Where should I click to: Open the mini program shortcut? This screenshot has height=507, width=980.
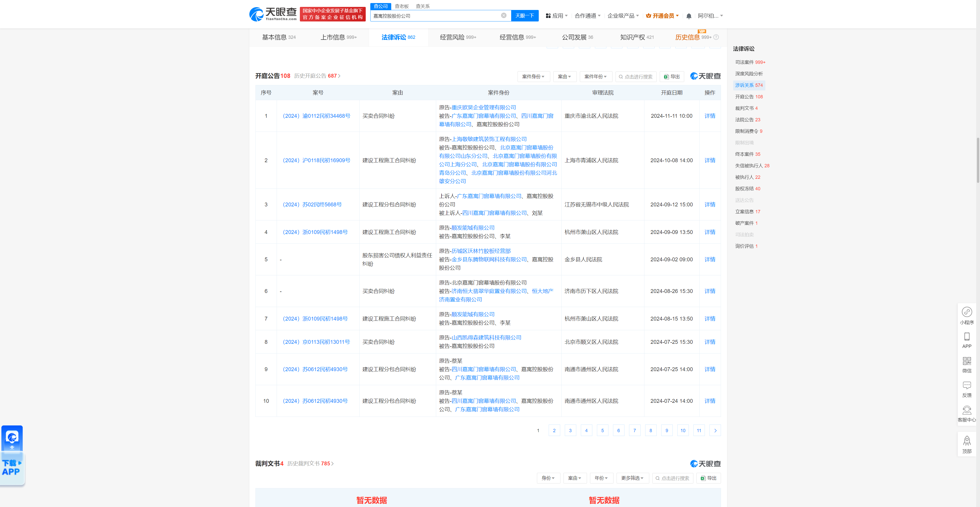tap(967, 315)
